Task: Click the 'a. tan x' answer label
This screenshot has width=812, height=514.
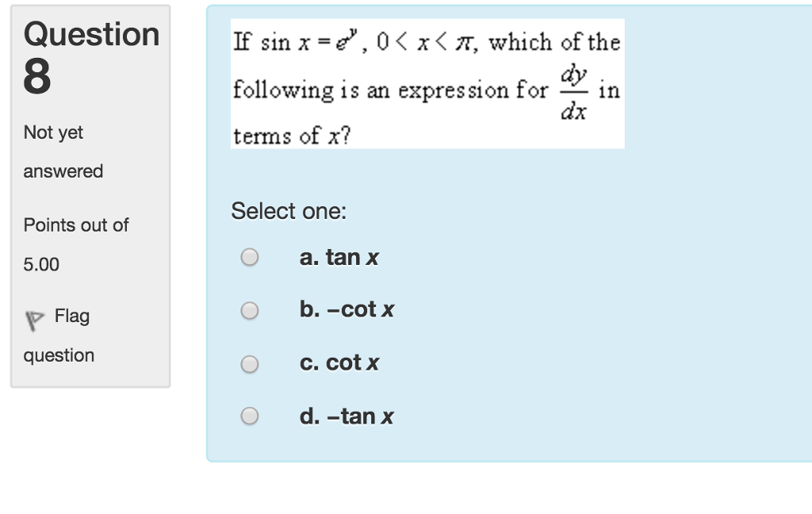Action: point(339,258)
